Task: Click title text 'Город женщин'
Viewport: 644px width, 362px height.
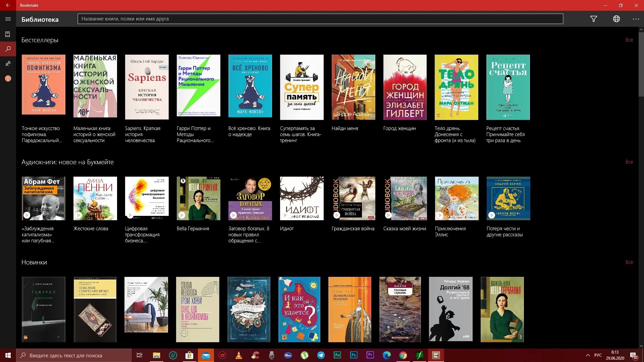Action: (399, 128)
